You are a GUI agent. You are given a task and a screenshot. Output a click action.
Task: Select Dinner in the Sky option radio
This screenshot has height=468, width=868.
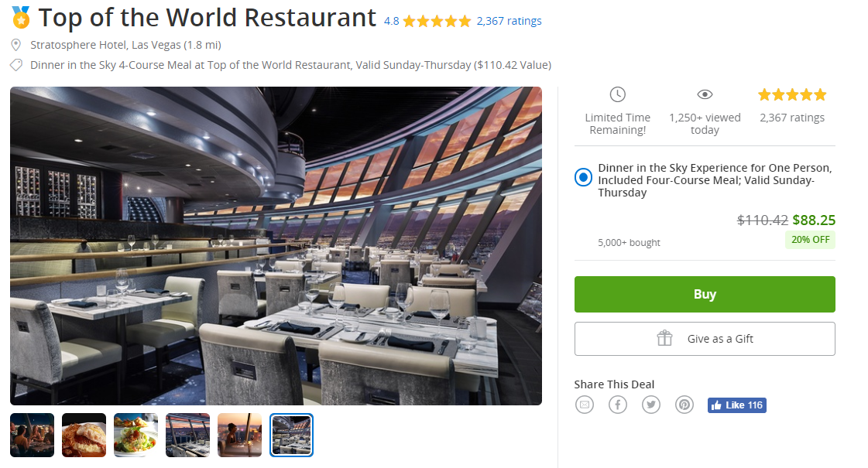(x=583, y=178)
